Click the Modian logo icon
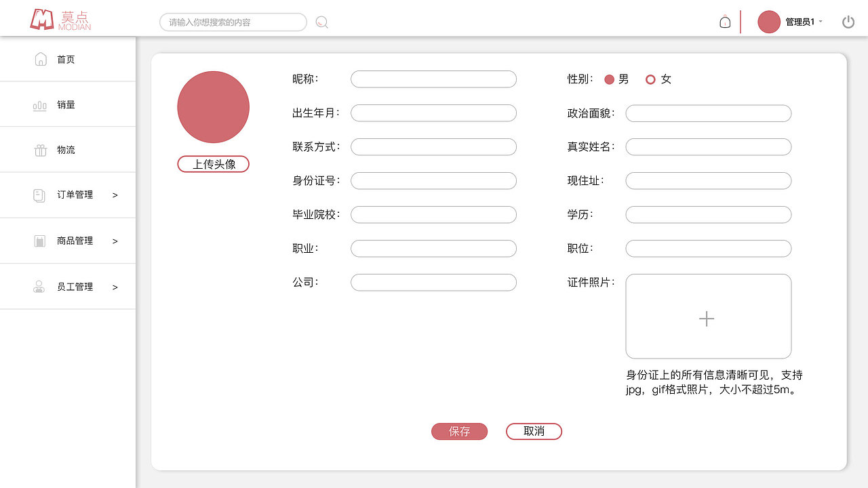Image resolution: width=868 pixels, height=488 pixels. [41, 20]
